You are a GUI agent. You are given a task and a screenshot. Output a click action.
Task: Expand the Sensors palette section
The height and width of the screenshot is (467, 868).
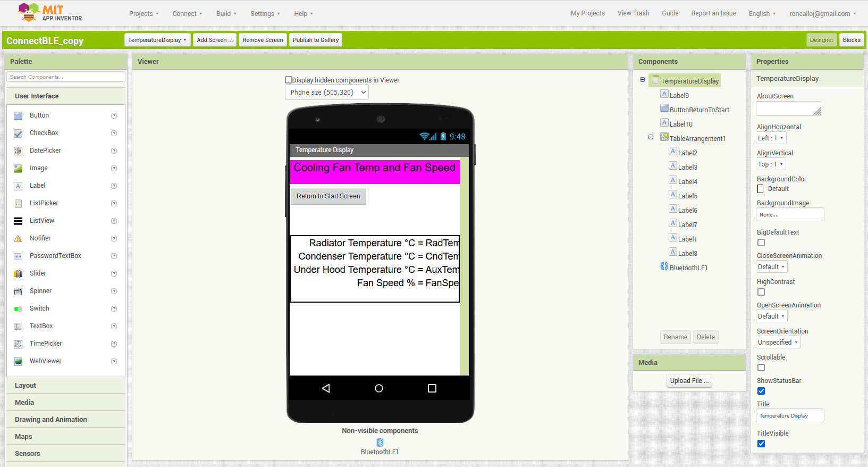coord(66,454)
